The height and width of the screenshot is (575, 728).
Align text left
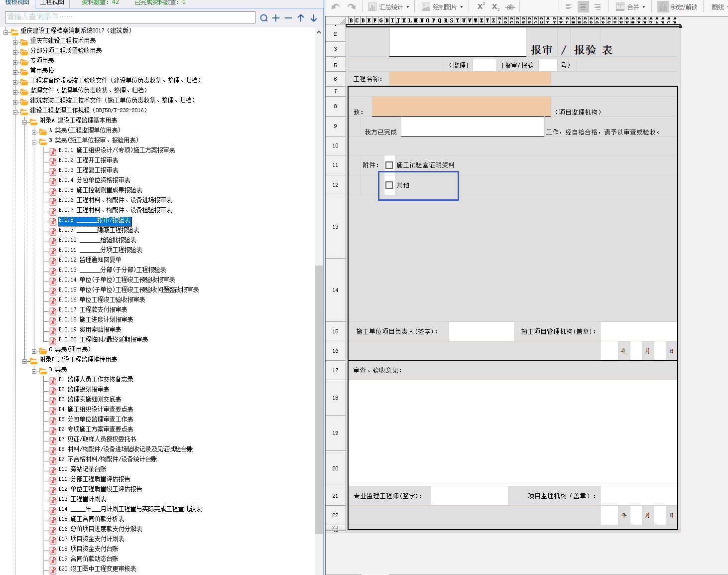coord(569,6)
